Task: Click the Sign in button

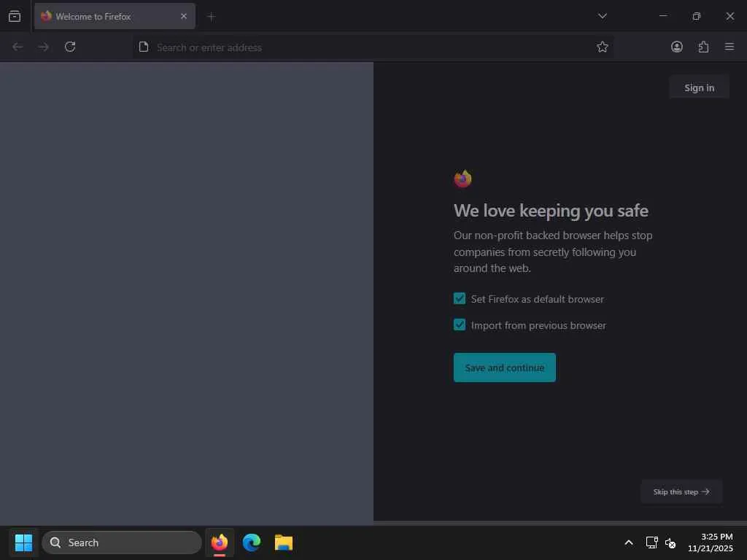Action: click(699, 87)
